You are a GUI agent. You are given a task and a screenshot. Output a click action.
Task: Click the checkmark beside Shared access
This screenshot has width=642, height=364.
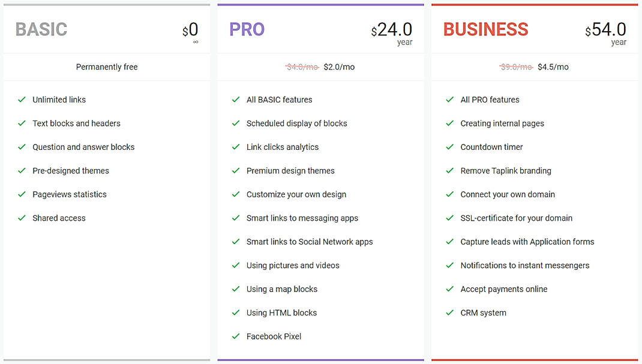(22, 218)
